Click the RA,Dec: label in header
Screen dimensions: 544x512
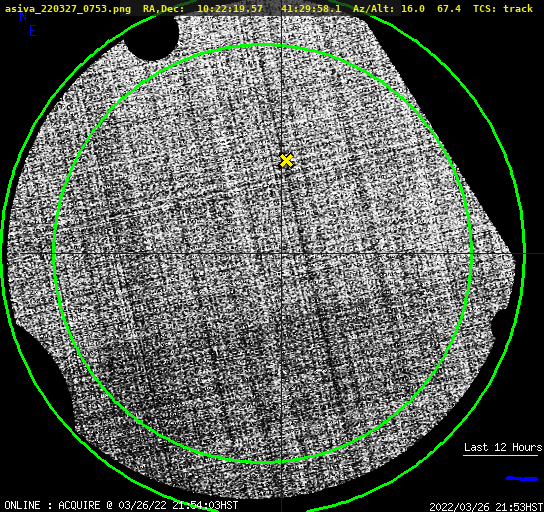[x=163, y=9]
